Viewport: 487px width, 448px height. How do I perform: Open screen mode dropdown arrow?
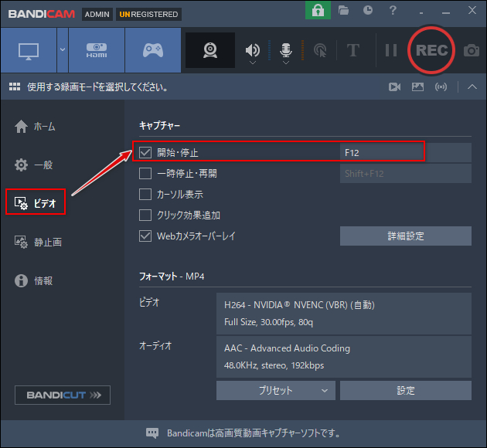pos(63,50)
